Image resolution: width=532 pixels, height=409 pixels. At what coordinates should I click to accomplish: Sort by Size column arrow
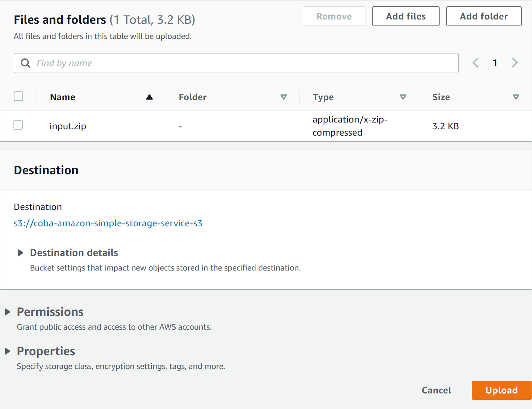pyautogui.click(x=516, y=97)
